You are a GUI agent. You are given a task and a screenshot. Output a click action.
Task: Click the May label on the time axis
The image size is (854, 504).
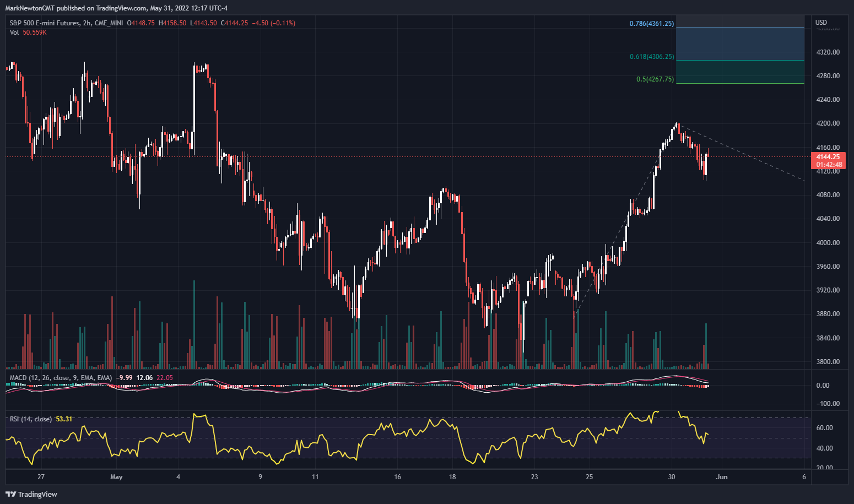coord(116,477)
